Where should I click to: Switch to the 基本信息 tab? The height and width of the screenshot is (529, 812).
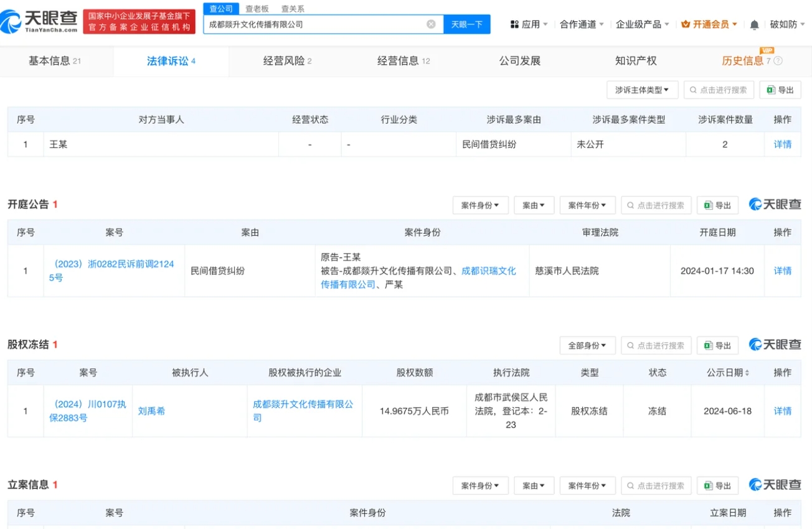pyautogui.click(x=55, y=61)
